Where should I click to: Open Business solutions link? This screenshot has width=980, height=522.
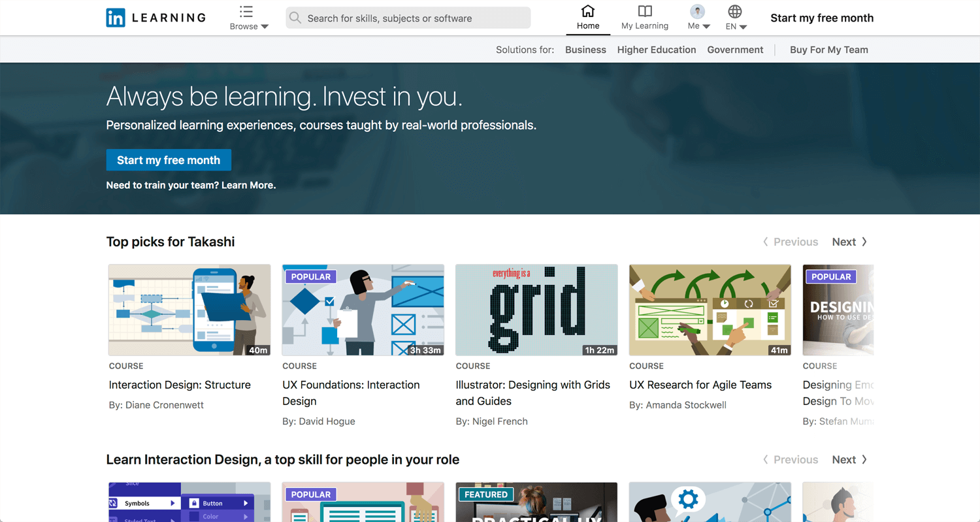click(x=585, y=50)
